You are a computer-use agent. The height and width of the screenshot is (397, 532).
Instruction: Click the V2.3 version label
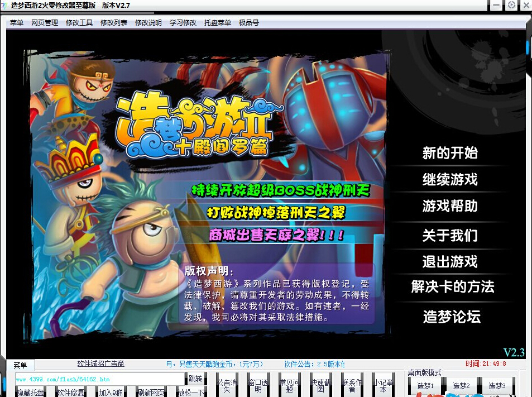514,352
